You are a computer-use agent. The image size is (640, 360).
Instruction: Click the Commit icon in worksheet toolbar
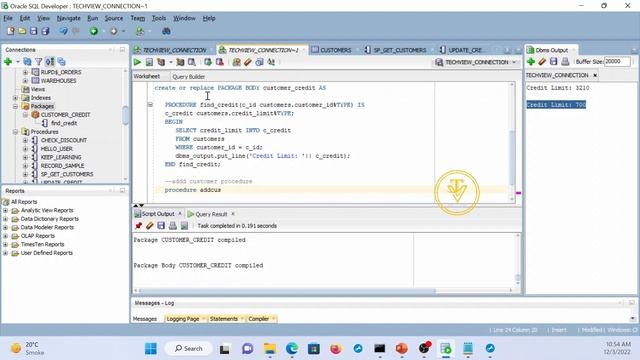tap(208, 62)
